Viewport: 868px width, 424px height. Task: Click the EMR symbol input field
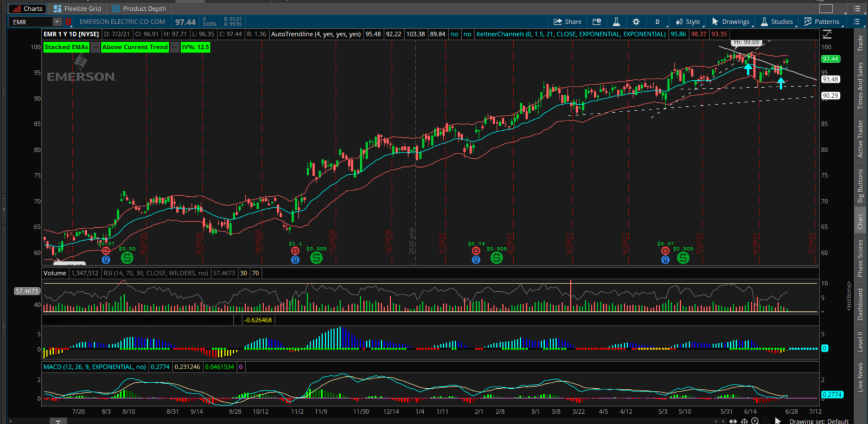[x=31, y=22]
